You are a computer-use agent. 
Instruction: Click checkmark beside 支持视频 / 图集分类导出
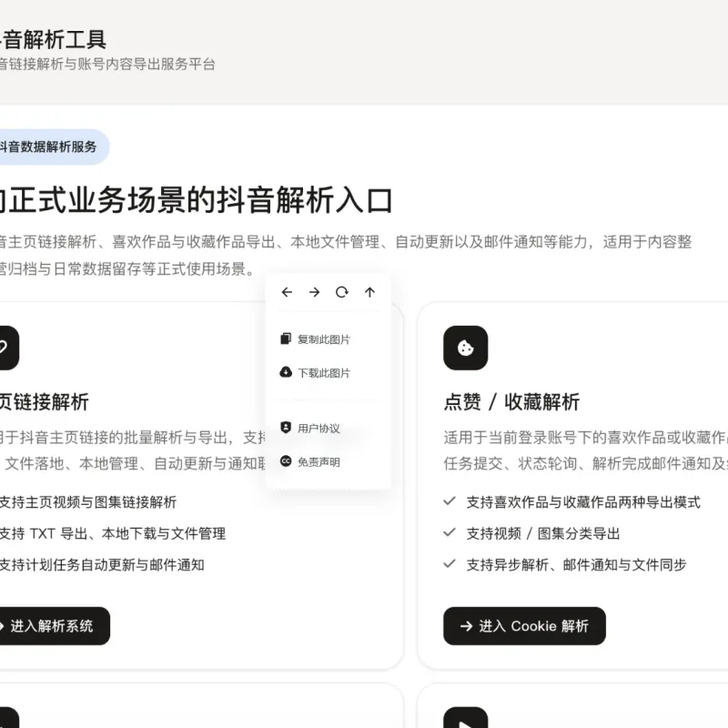(x=449, y=532)
